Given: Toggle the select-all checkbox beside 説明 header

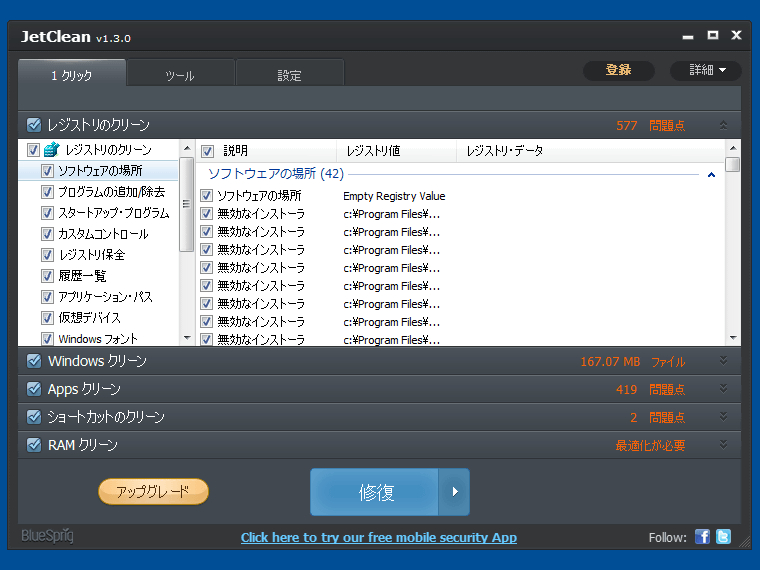Looking at the screenshot, I should [207, 151].
